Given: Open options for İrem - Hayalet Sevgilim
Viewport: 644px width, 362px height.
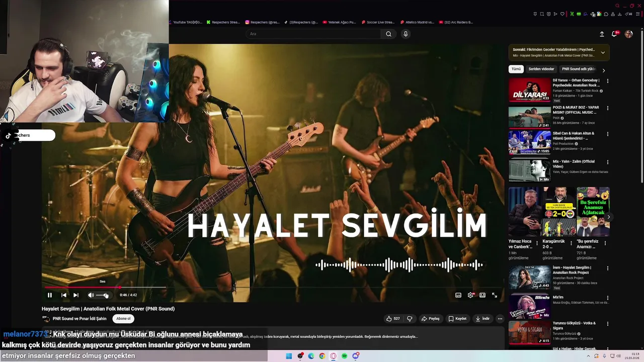Looking at the screenshot, I should click(607, 268).
